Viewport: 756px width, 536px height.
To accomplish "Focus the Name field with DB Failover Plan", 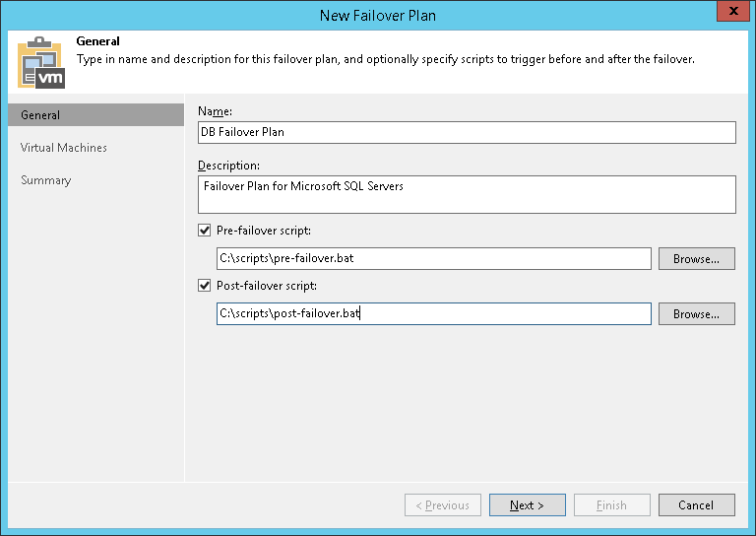I will click(x=467, y=133).
